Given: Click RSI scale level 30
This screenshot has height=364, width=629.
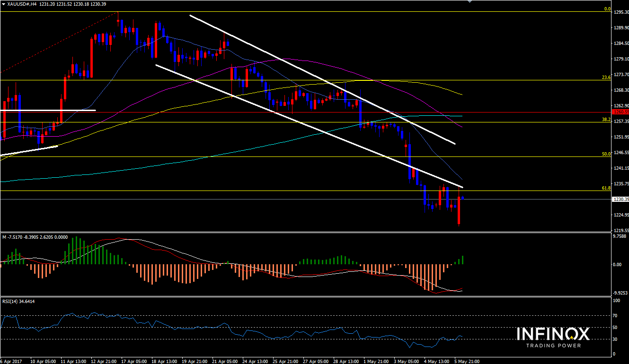Looking at the screenshot, I should (615, 339).
